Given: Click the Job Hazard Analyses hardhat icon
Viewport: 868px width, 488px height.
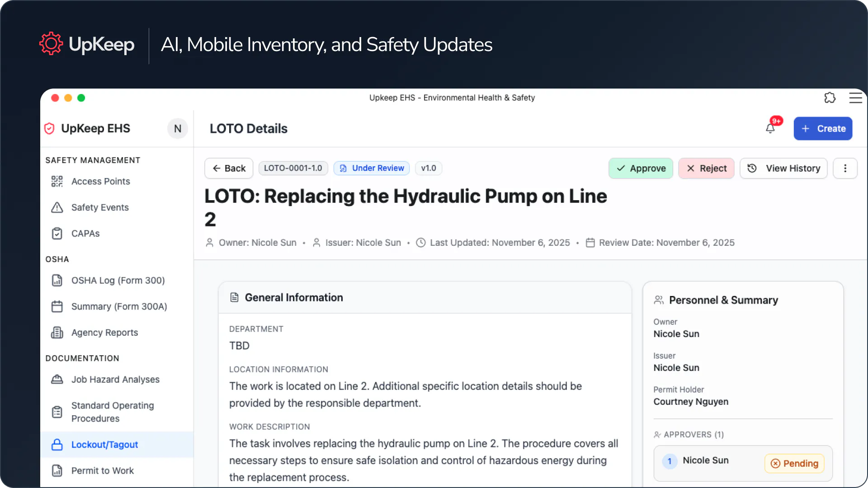Looking at the screenshot, I should pos(57,380).
